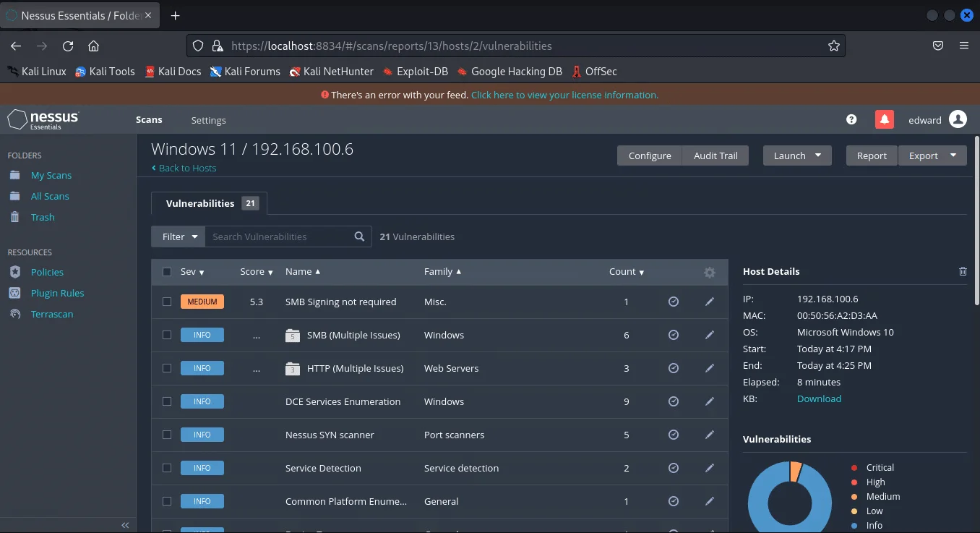Screen dimensions: 980x533
Task: Toggle the select-all checkbox in table header
Action: [167, 272]
